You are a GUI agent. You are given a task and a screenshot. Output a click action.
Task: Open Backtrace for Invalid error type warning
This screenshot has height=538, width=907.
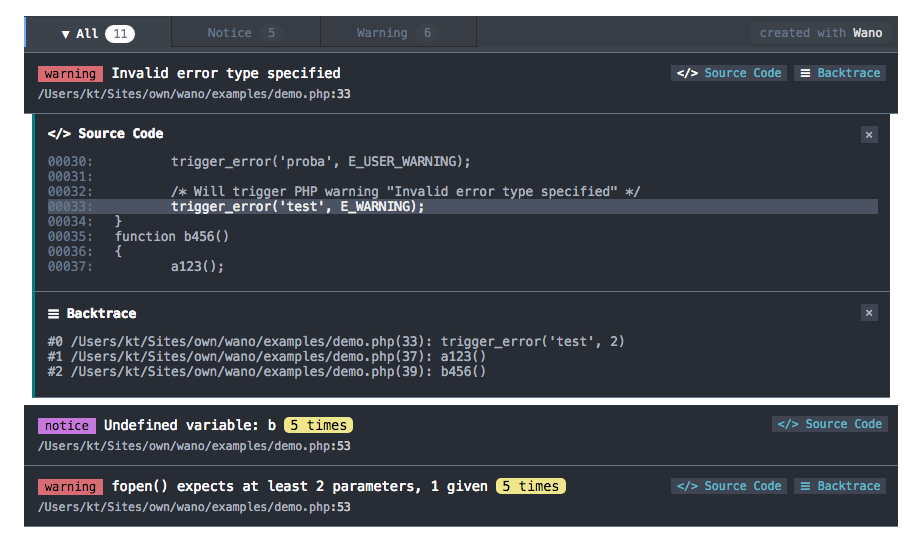[840, 73]
